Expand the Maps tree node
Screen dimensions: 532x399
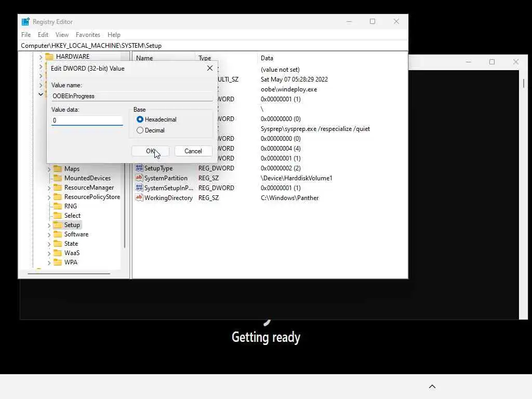click(49, 169)
